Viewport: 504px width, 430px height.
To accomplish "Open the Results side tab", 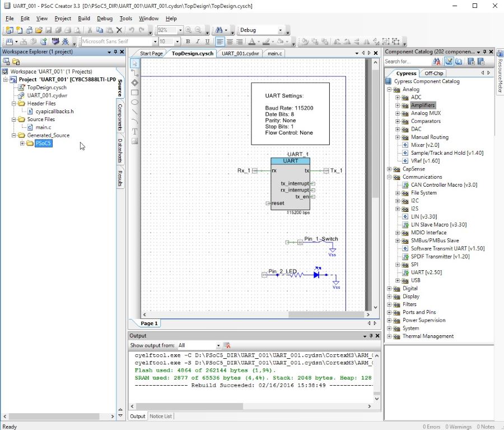I will [120, 179].
